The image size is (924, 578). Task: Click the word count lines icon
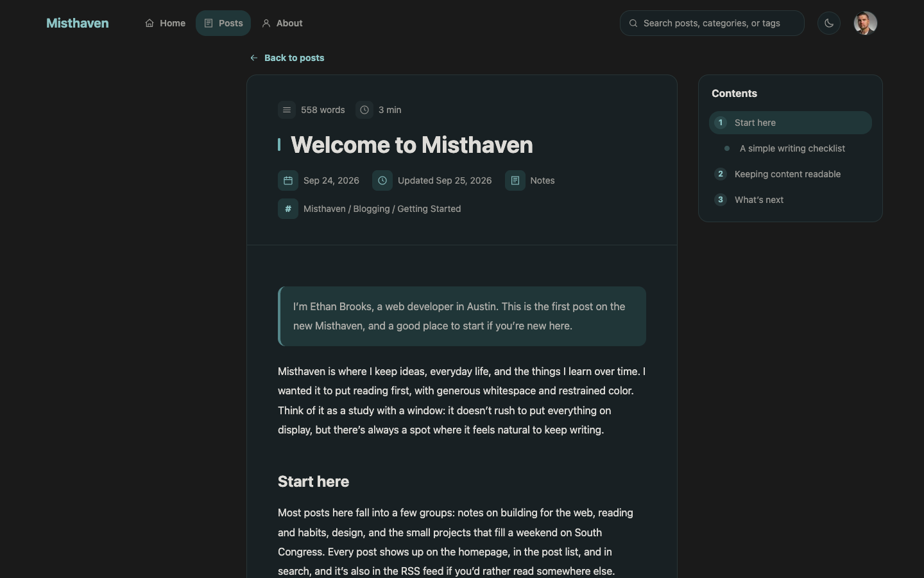point(287,110)
